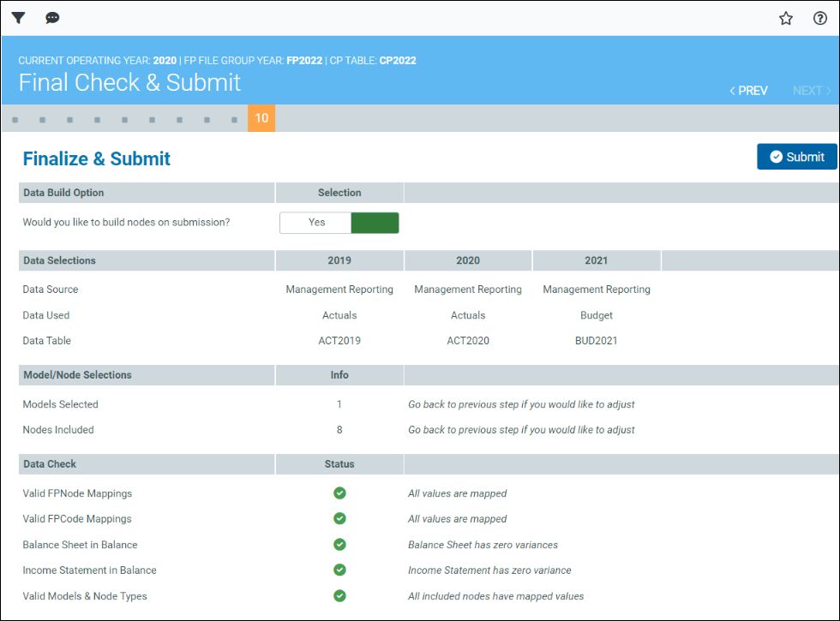Viewport: 840px width, 621px height.
Task: Open the filter funnel icon
Action: click(x=18, y=18)
